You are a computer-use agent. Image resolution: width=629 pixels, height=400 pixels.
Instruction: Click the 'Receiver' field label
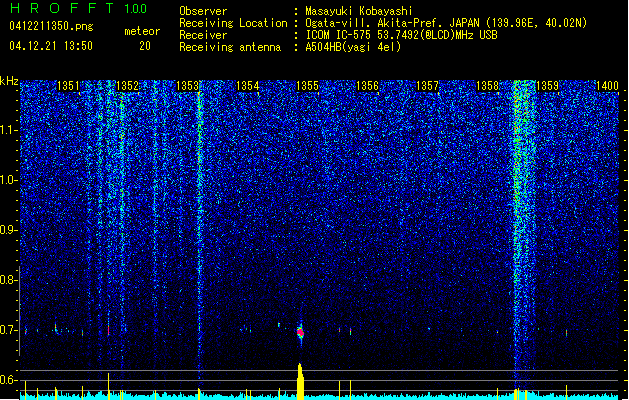pyautogui.click(x=203, y=35)
